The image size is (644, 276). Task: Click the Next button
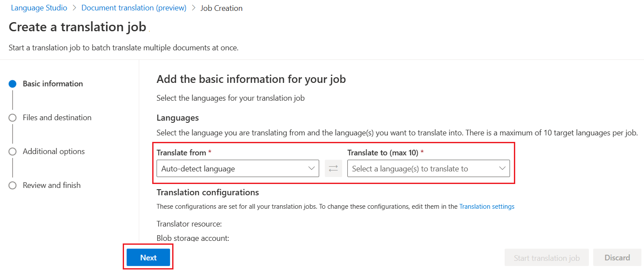click(x=148, y=257)
